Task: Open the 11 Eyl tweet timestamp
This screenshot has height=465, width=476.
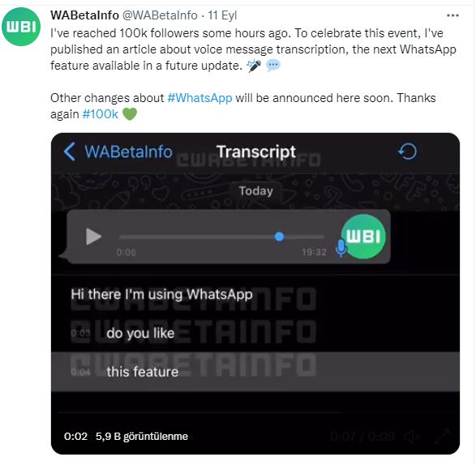Action: pos(222,15)
